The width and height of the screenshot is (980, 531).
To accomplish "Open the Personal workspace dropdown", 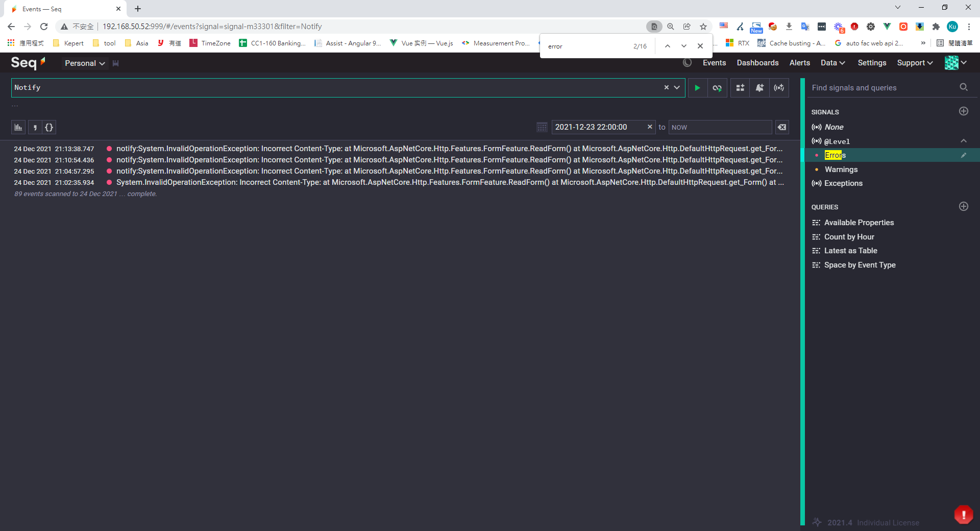I will click(x=85, y=63).
